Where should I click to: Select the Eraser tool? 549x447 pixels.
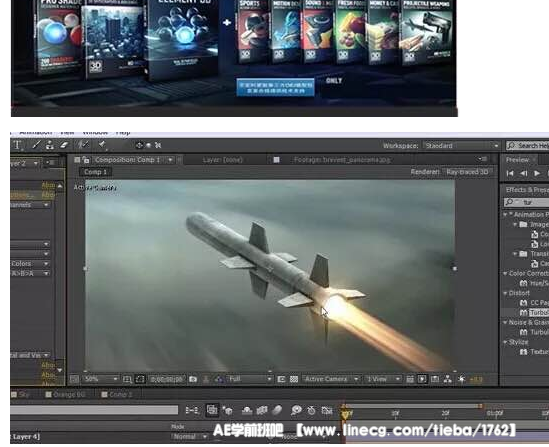point(63,145)
